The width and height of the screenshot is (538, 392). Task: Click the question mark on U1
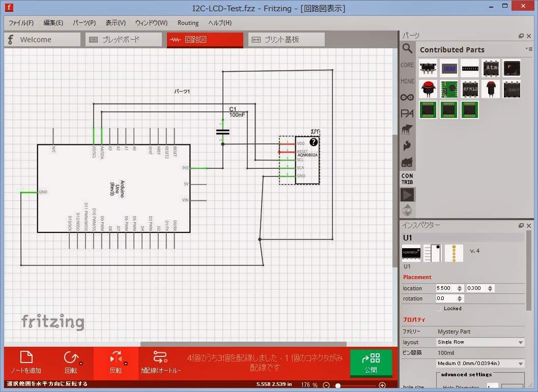(x=314, y=142)
